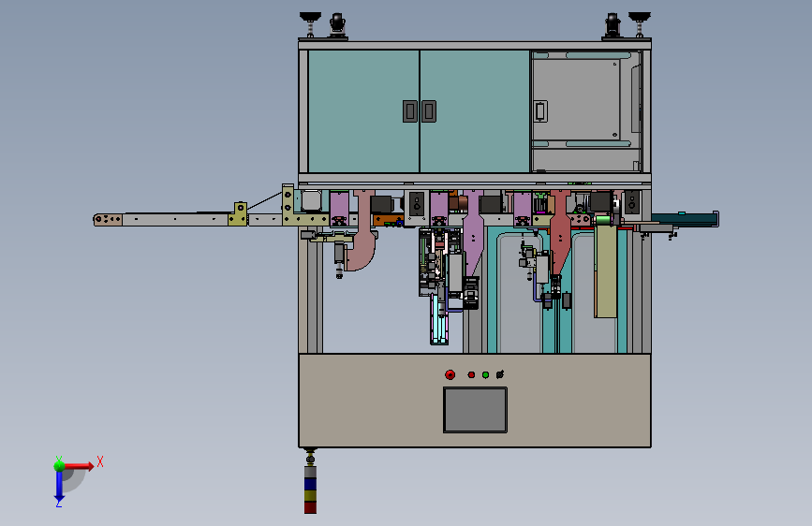Viewport: 812px width, 526px height.
Task: Select the top-left leveling foot
Action: [310, 25]
